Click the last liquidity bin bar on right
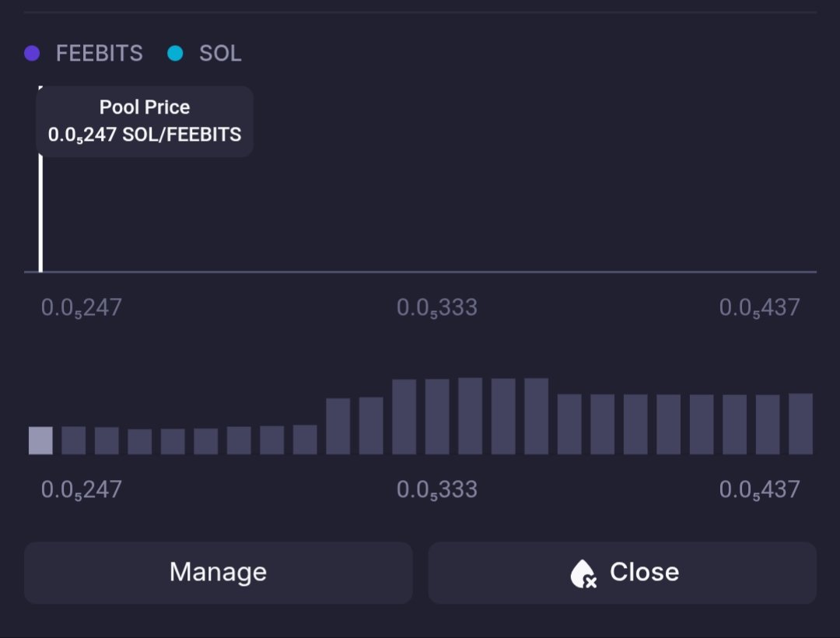The image size is (840, 638). point(801,424)
